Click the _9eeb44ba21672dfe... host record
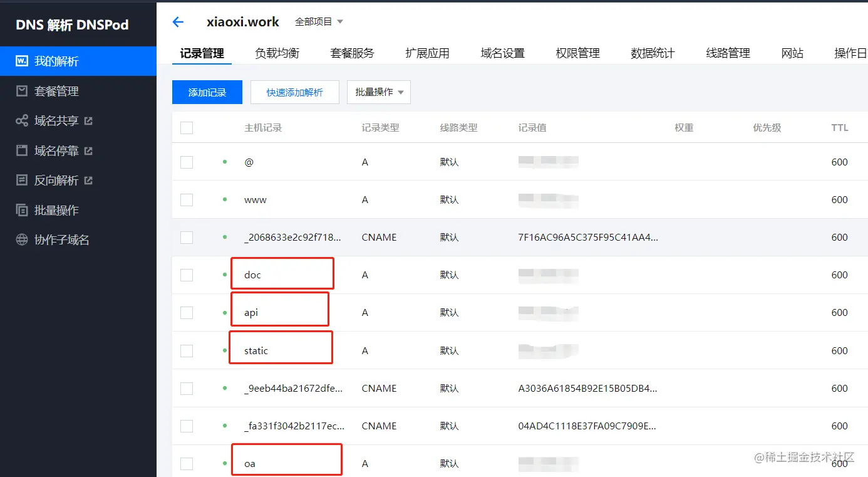Viewport: 868px width, 477px height. 294,388
